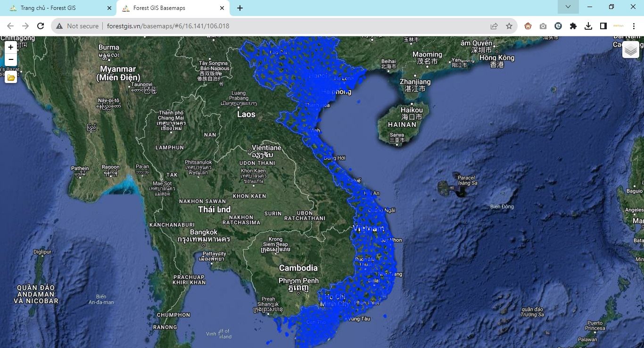Open the browser Downloads panel
644x348 pixels.
[x=588, y=26]
